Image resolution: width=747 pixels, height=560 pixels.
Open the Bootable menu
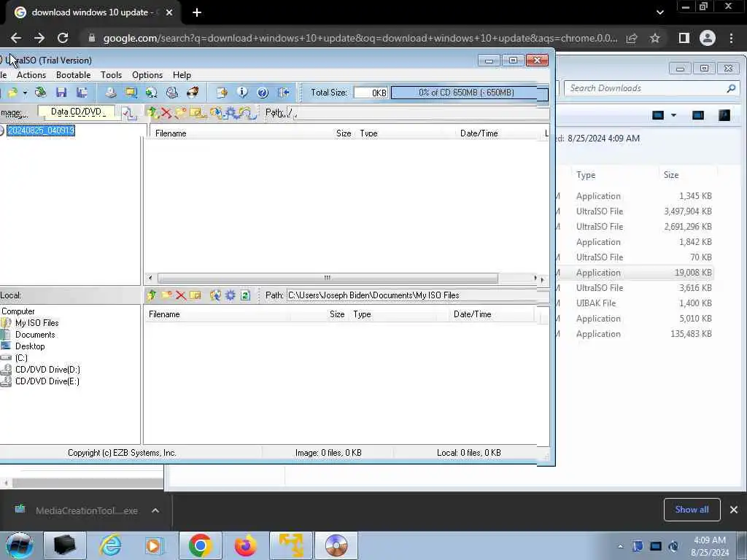pyautogui.click(x=74, y=75)
